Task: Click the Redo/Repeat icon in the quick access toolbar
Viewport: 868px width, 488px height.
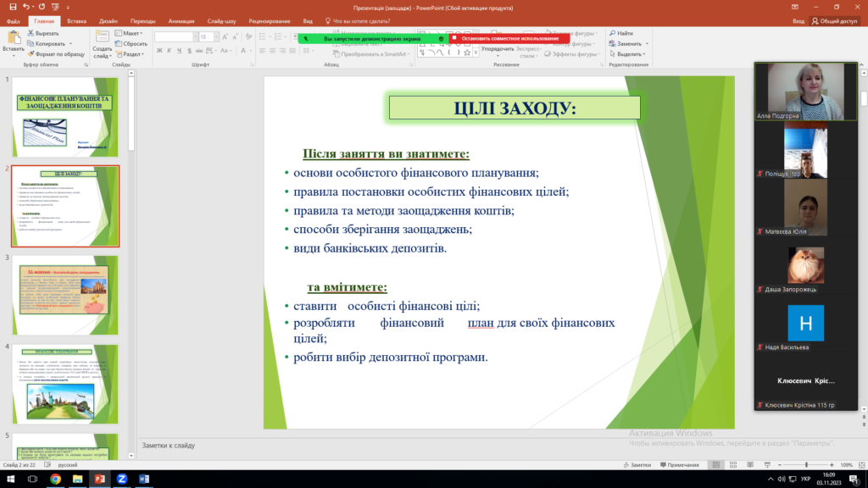Action: [42, 7]
